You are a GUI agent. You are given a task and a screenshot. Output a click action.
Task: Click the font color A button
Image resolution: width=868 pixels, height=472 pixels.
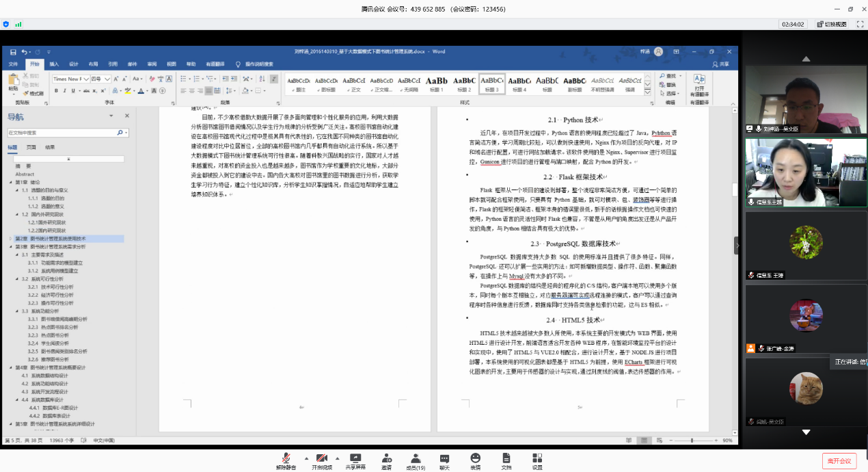140,90
